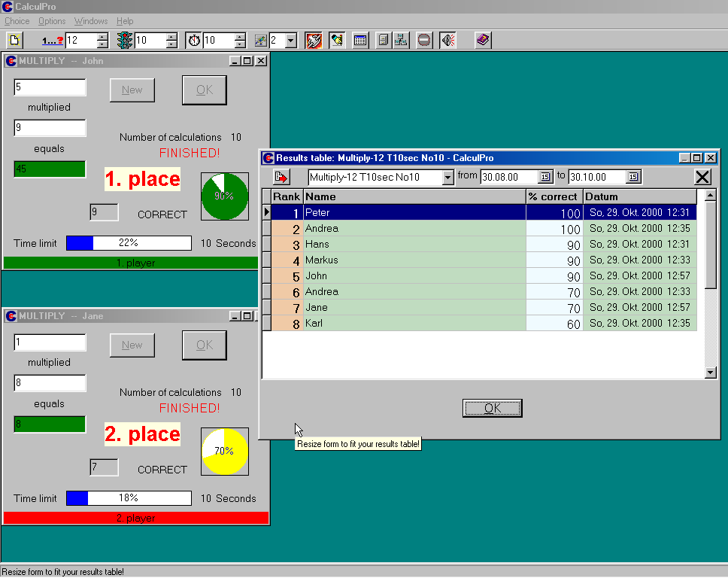This screenshot has width=728, height=578.
Task: Click the export arrow icon in Results table
Action: tap(280, 177)
